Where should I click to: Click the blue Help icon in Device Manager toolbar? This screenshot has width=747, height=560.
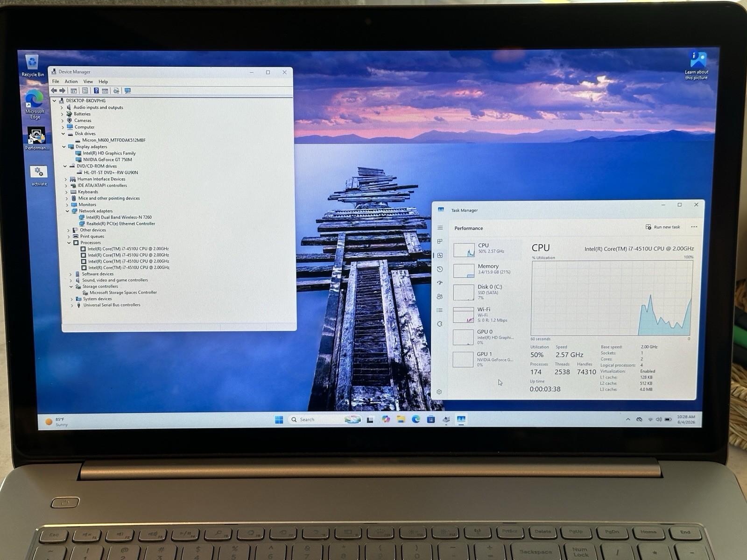96,91
